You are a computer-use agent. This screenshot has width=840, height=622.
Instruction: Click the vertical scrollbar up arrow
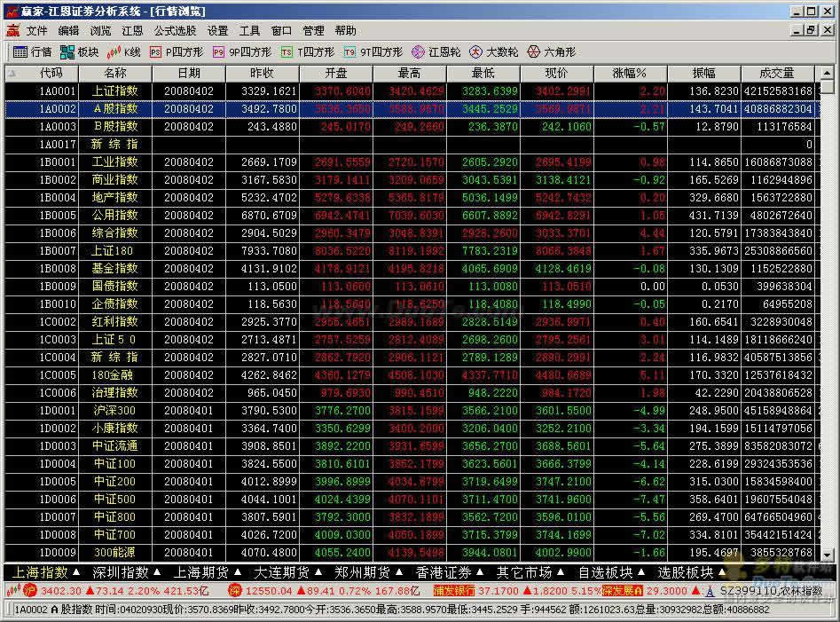click(828, 73)
